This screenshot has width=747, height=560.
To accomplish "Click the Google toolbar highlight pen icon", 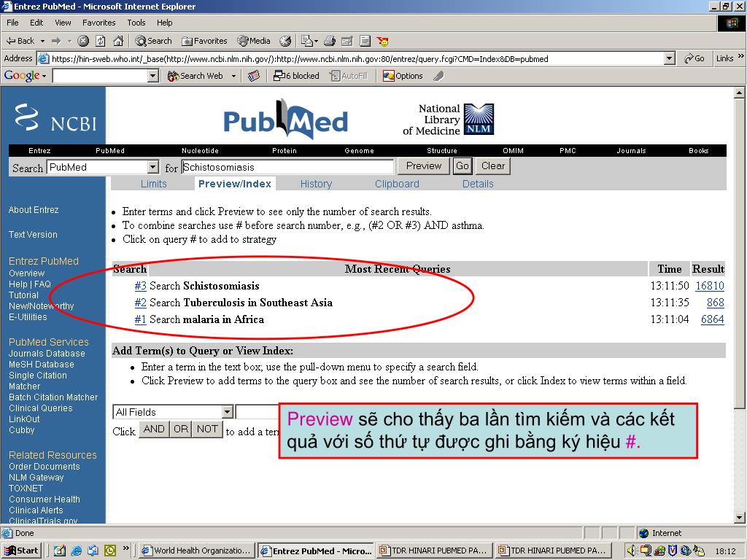I will click(438, 76).
